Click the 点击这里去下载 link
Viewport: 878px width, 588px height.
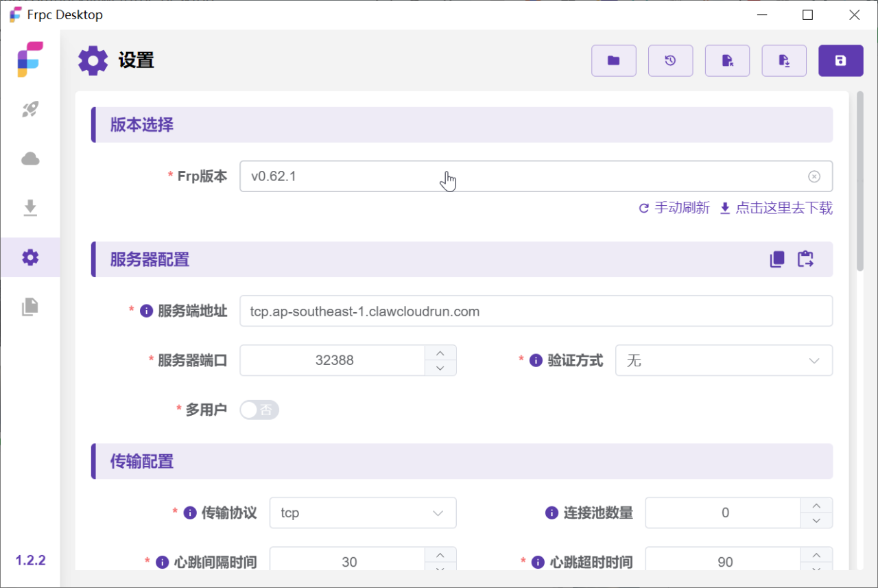(776, 208)
